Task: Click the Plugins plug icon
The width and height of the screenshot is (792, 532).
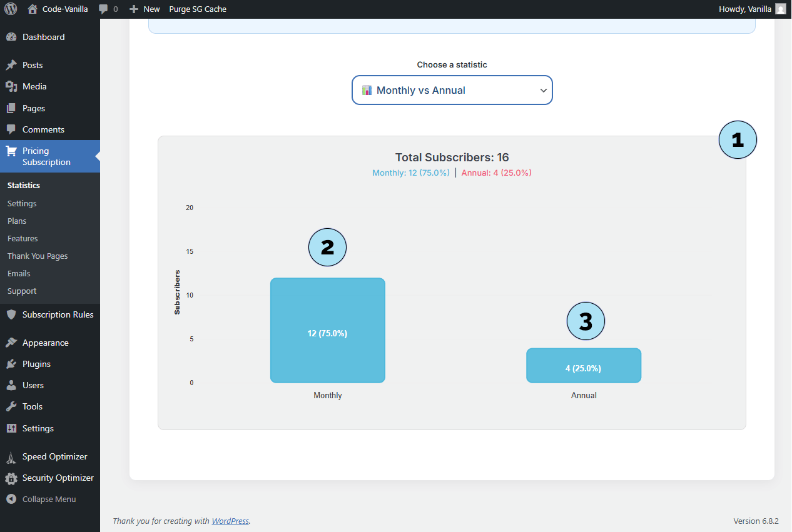Action: 11,364
